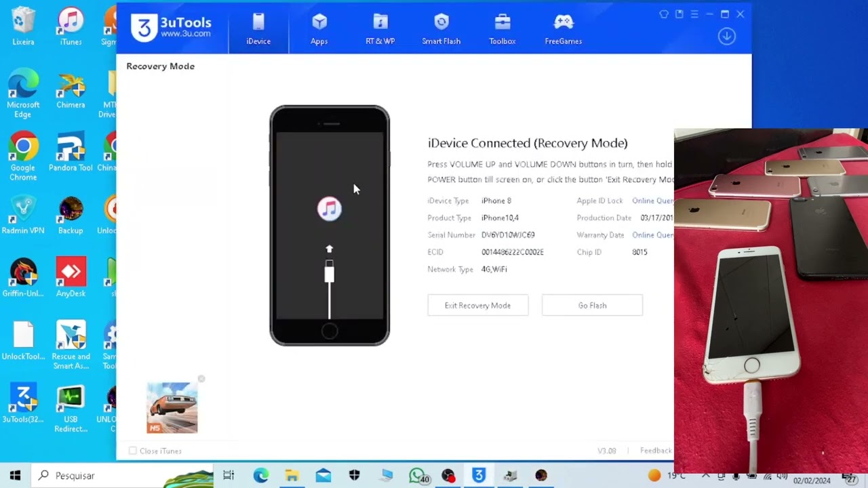868x488 pixels.
Task: Select the Backup desktop shortcut
Action: (x=71, y=216)
